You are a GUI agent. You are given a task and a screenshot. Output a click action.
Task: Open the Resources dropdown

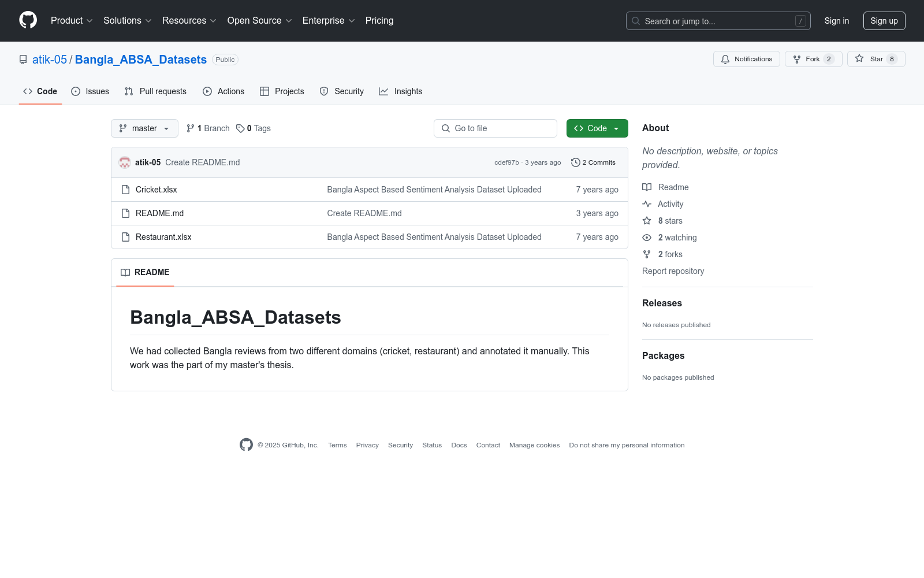click(189, 20)
